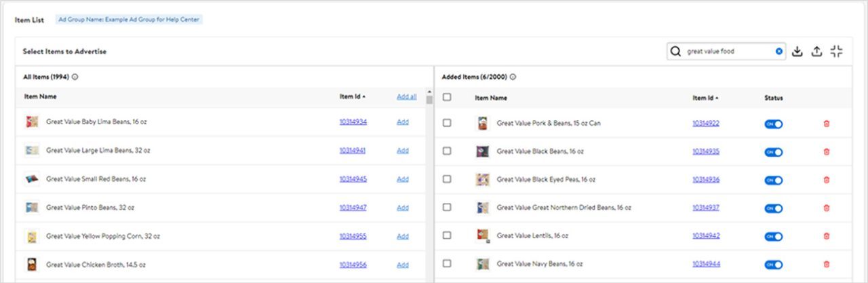Check the Great Northern Dried Beans checkbox
This screenshot has width=868, height=283.
[x=447, y=208]
